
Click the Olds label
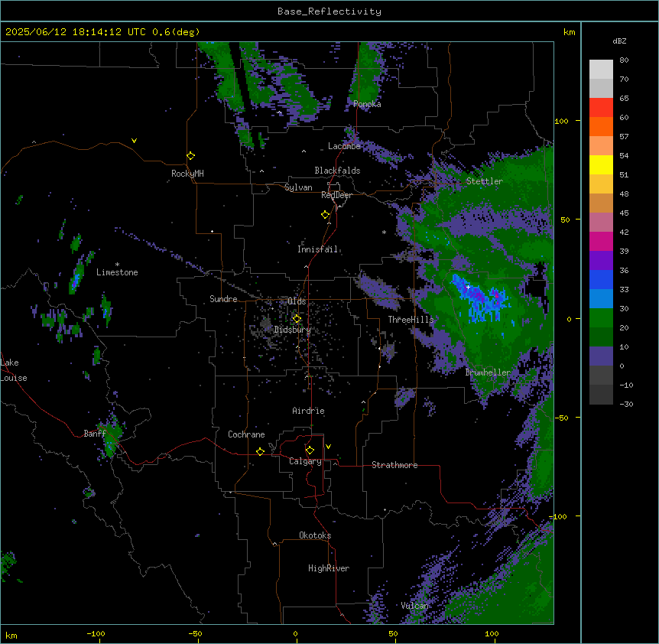[297, 301]
